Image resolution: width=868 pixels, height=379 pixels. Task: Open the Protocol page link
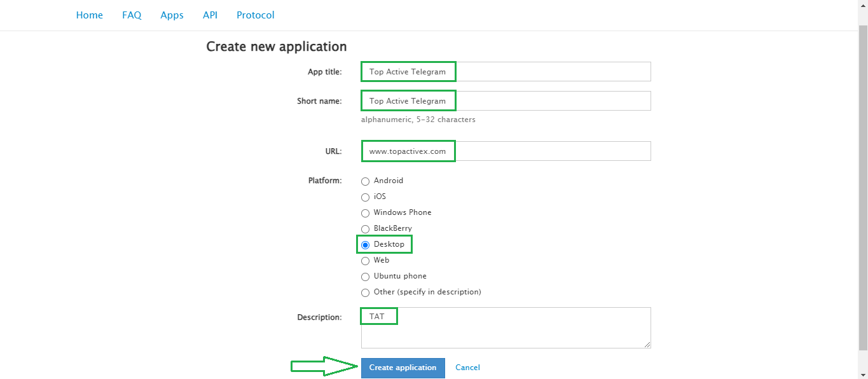pos(256,15)
